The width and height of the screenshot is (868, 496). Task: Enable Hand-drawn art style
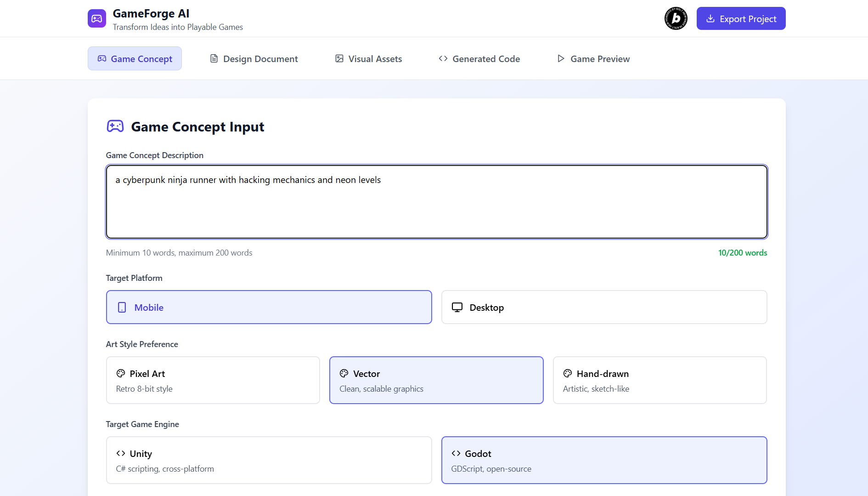click(659, 380)
